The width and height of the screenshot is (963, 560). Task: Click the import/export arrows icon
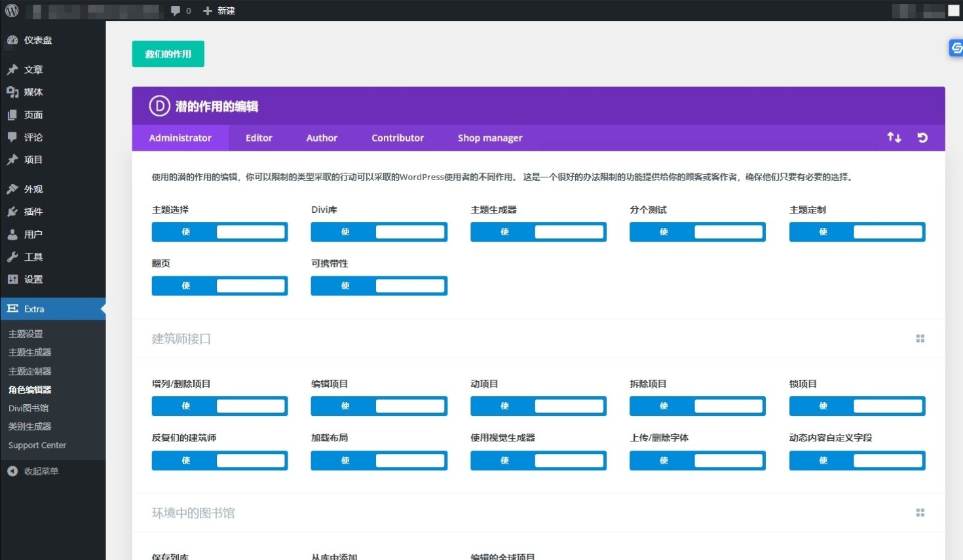click(x=894, y=138)
